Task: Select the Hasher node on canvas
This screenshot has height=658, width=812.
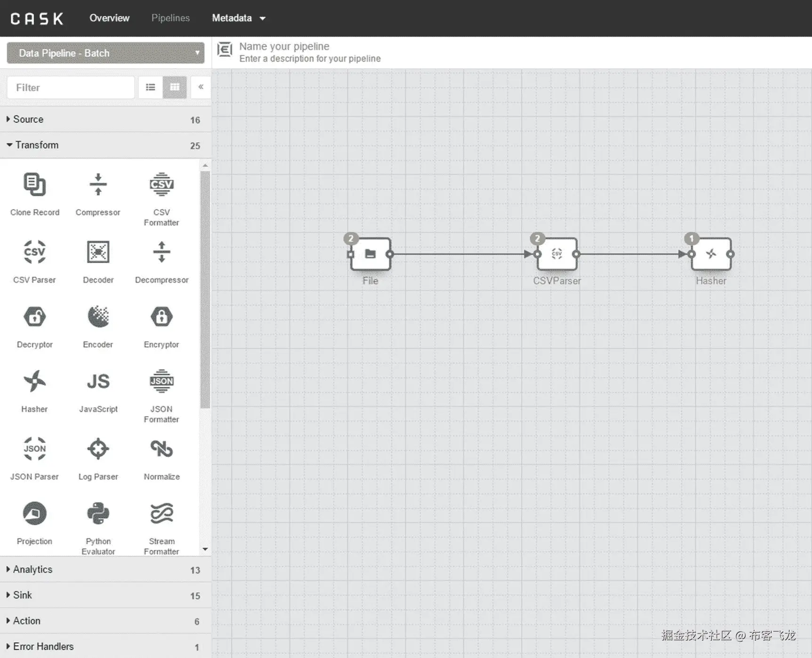Action: click(711, 254)
